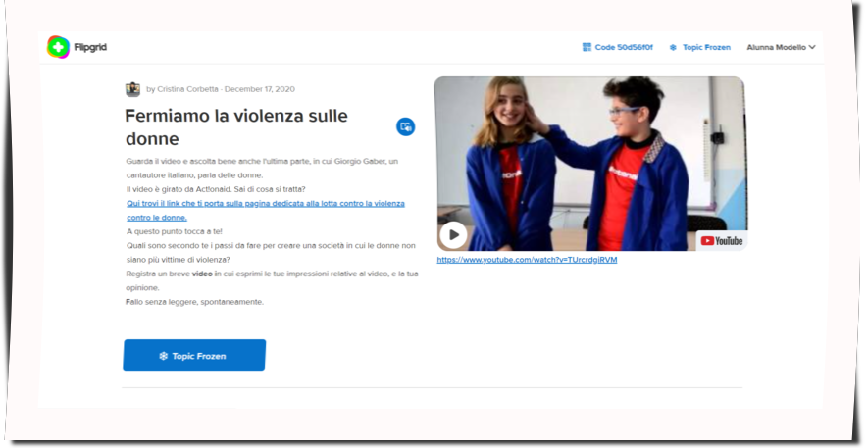
Task: Click Cristina Corbetta's avatar picture
Action: pyautogui.click(x=132, y=89)
